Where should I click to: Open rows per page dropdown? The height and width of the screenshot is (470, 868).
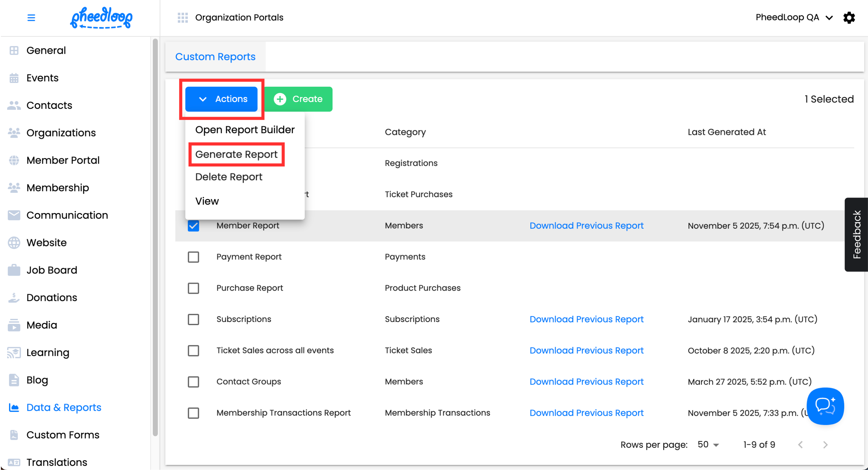pyautogui.click(x=708, y=444)
